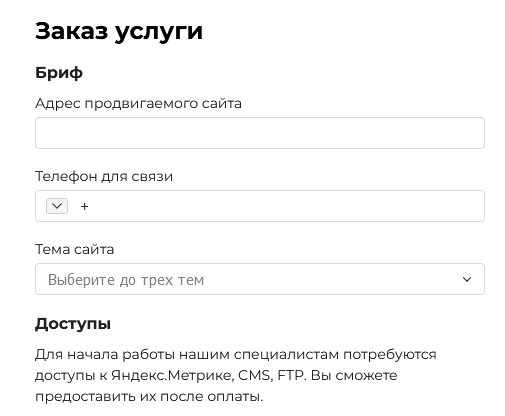Click the word 'потребуются' in the paragraph
The height and width of the screenshot is (416, 505).
[390, 354]
